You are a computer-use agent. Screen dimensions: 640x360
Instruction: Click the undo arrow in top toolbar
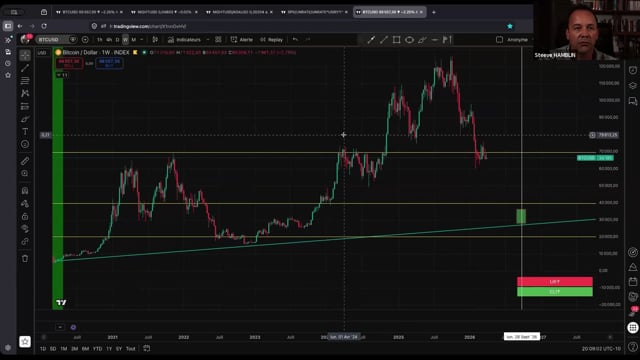[x=295, y=40]
